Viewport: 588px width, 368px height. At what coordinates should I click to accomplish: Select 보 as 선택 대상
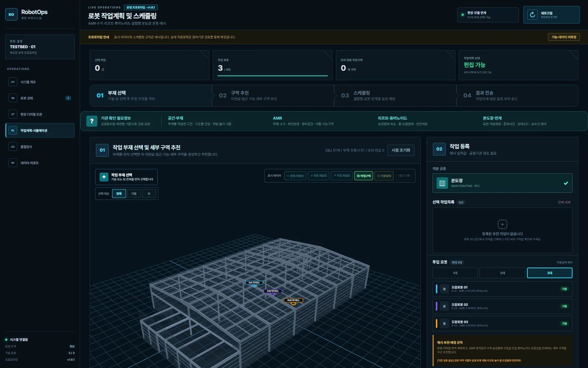(149, 194)
